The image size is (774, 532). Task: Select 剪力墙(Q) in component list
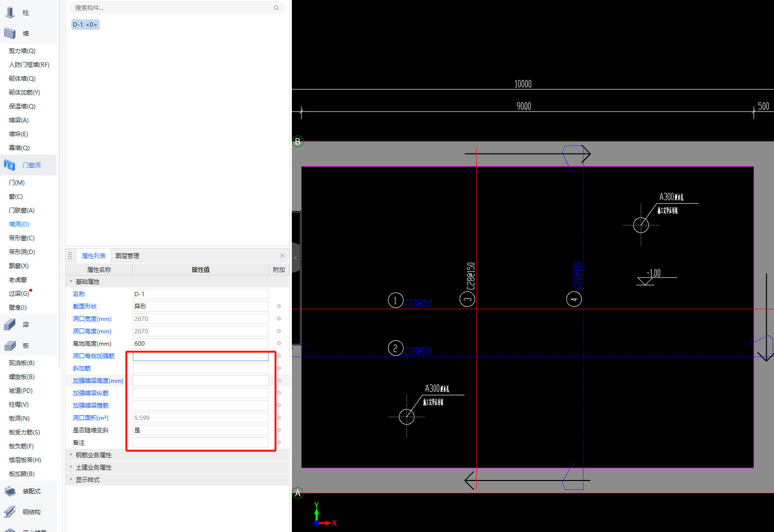[22, 51]
